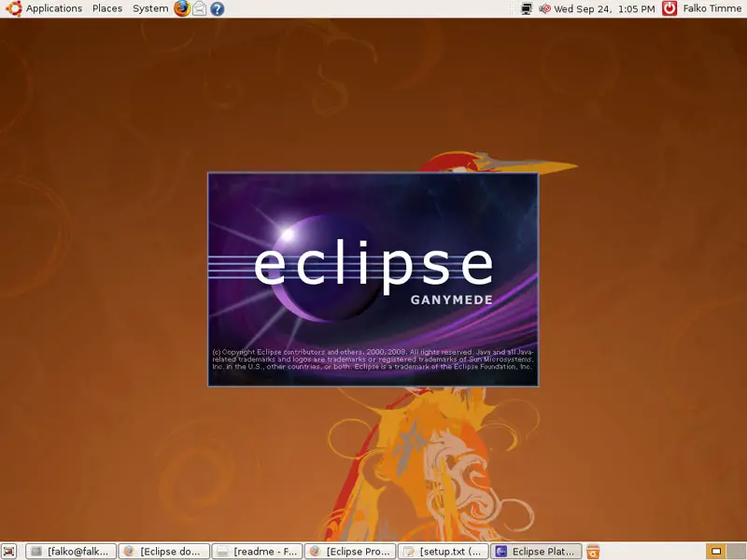Open the Places menu
Screen dimensions: 747x560
pyautogui.click(x=107, y=8)
